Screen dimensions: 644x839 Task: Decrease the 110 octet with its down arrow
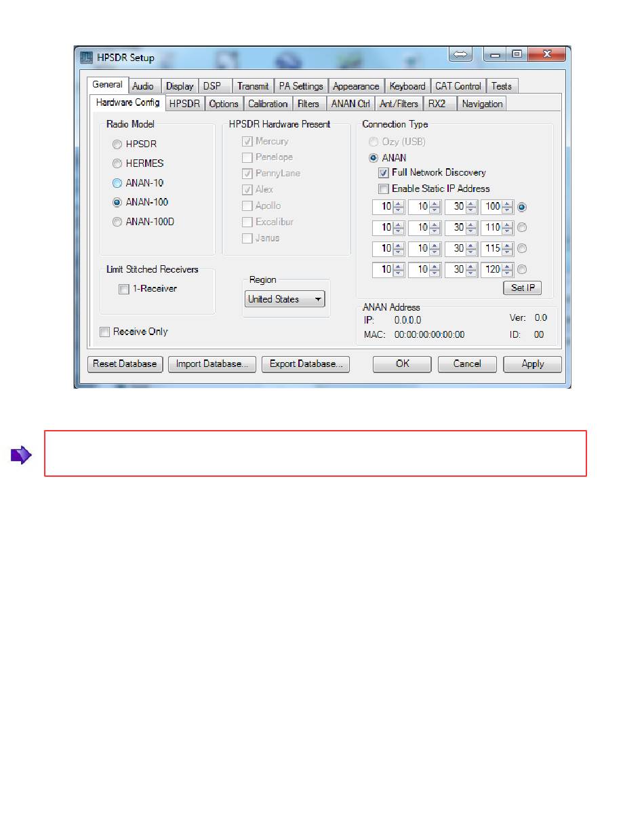507,231
